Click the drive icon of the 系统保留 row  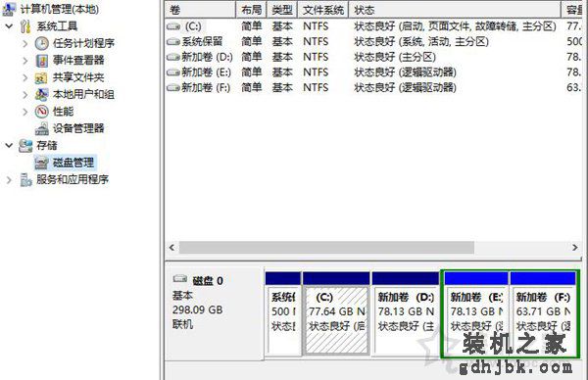pyautogui.click(x=173, y=41)
